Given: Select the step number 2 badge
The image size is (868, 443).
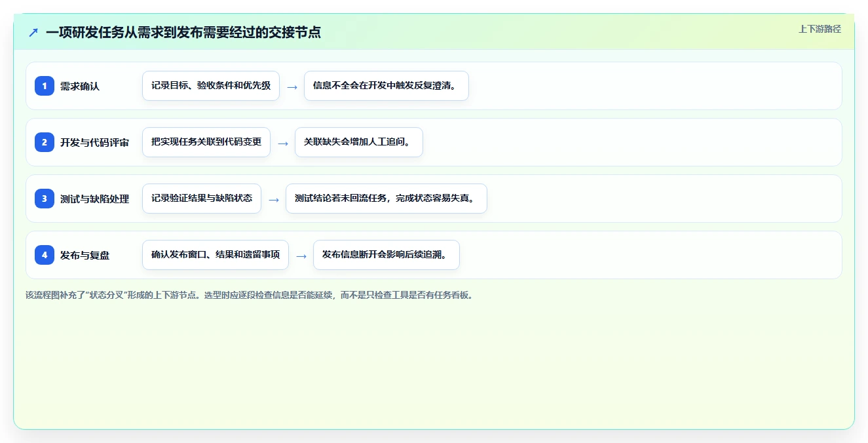Looking at the screenshot, I should [45, 142].
